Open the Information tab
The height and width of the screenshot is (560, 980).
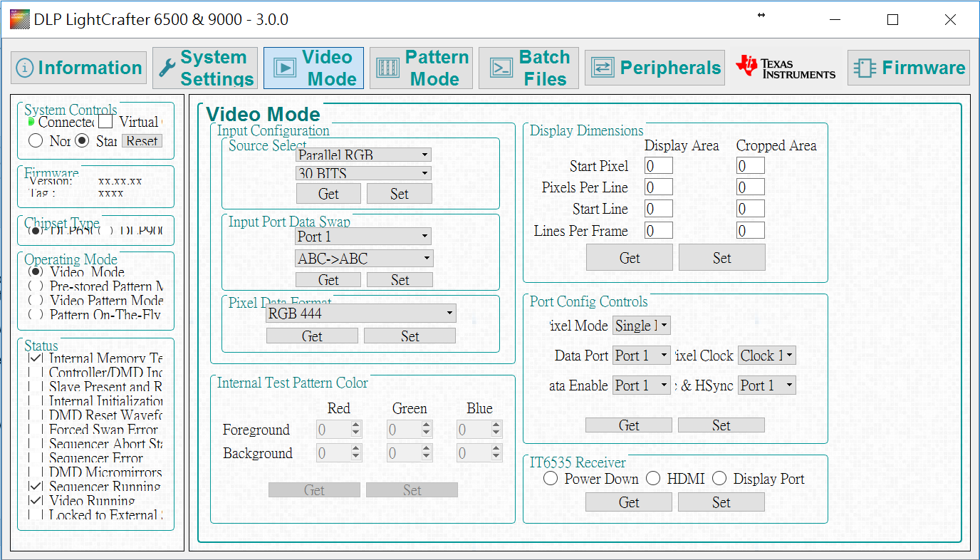pos(79,68)
